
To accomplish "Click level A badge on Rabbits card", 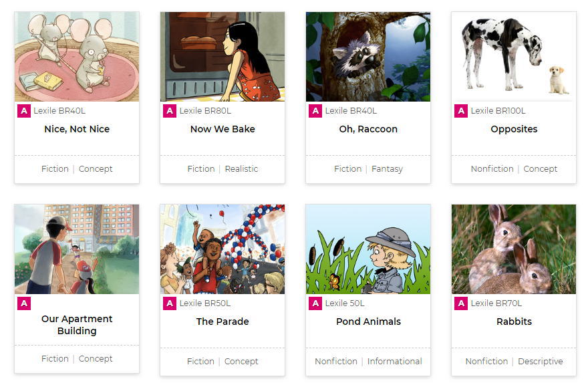I will coord(461,303).
